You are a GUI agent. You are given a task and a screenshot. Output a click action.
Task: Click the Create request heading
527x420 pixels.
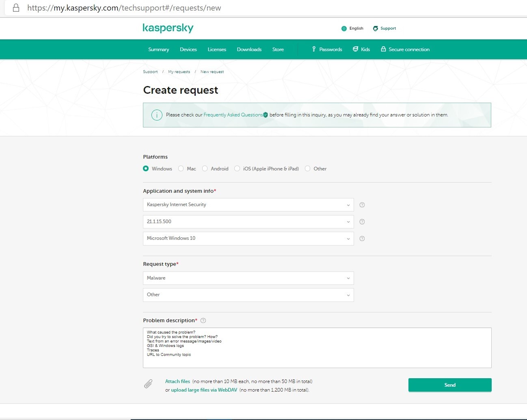181,90
